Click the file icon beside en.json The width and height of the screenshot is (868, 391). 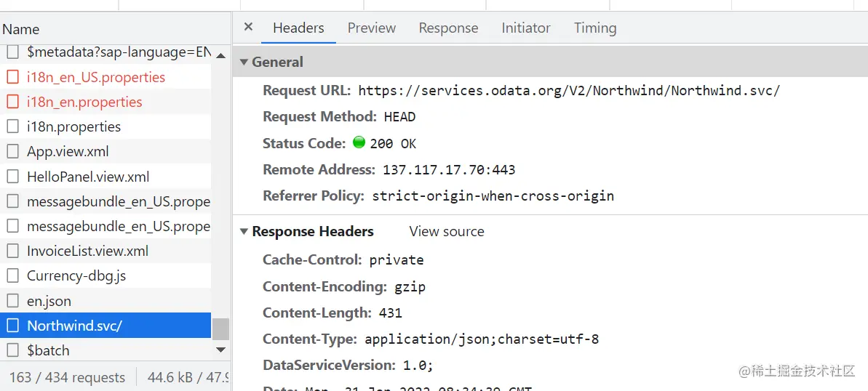point(12,301)
